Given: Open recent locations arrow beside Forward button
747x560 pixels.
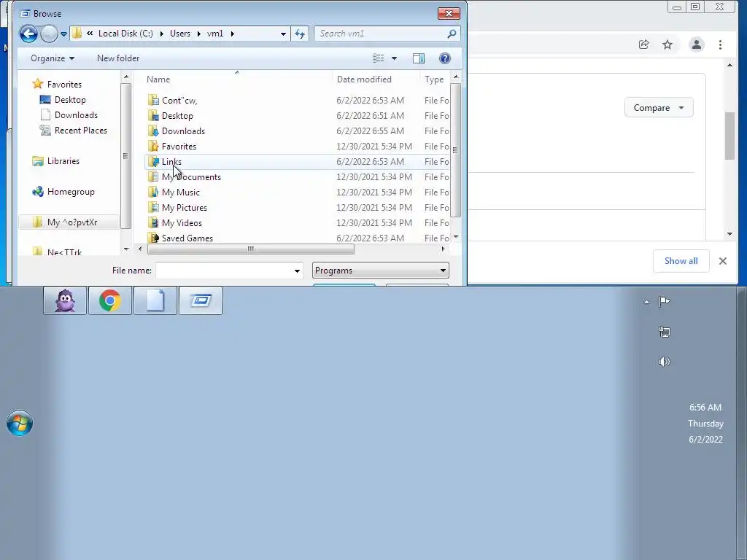Looking at the screenshot, I should coord(63,34).
